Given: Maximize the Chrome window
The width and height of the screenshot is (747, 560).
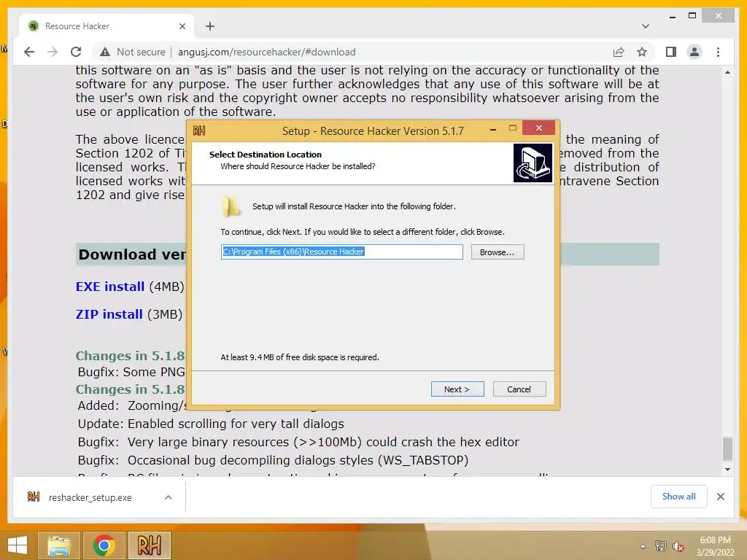Looking at the screenshot, I should (x=692, y=16).
